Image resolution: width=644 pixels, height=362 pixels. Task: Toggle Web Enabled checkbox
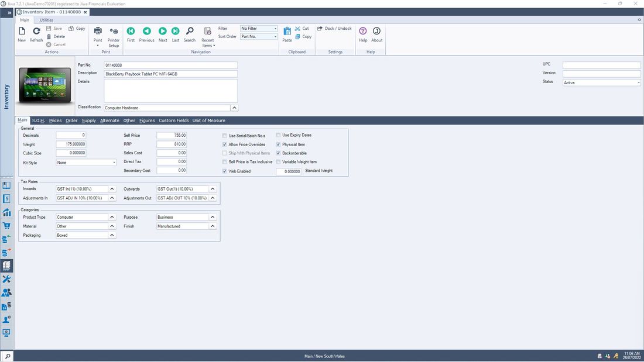pyautogui.click(x=225, y=171)
